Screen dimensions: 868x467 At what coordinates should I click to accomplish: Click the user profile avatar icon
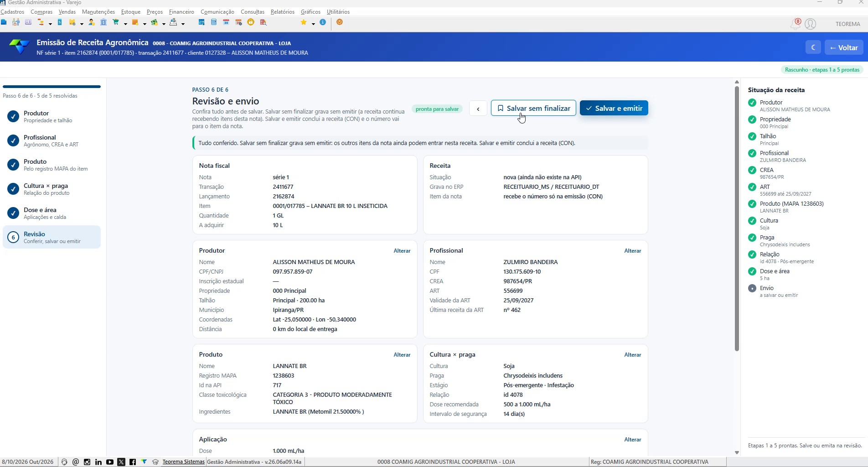tap(810, 24)
